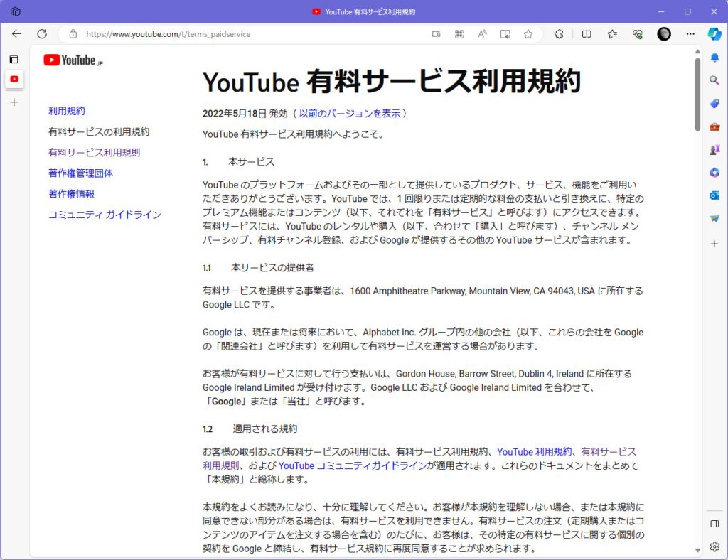Viewport: 728px width, 560px height.
Task: Refresh the current page
Action: pyautogui.click(x=42, y=34)
